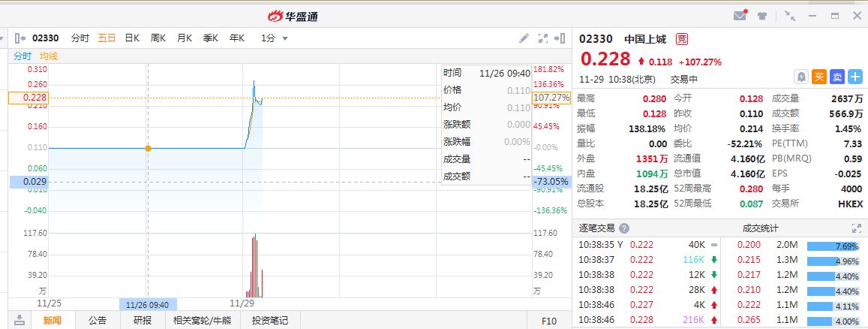Image resolution: width=868 pixels, height=329 pixels.
Task: Open the mail messages icon
Action: point(740,15)
